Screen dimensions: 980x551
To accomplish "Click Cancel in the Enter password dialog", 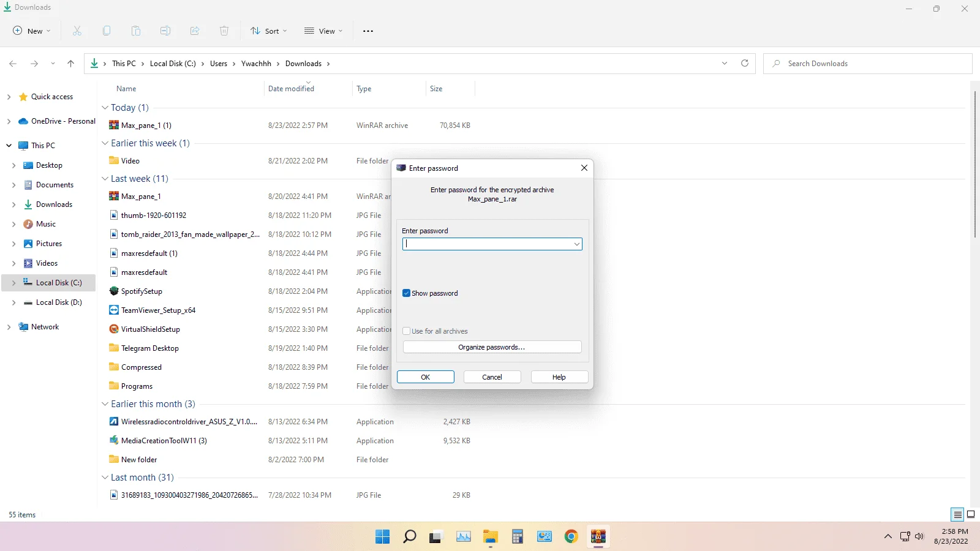I will 492,377.
